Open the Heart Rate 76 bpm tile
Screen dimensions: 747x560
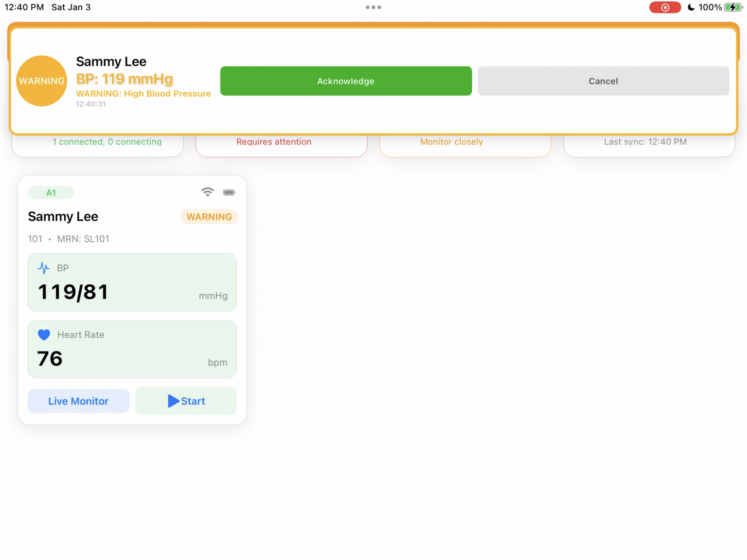pos(132,349)
